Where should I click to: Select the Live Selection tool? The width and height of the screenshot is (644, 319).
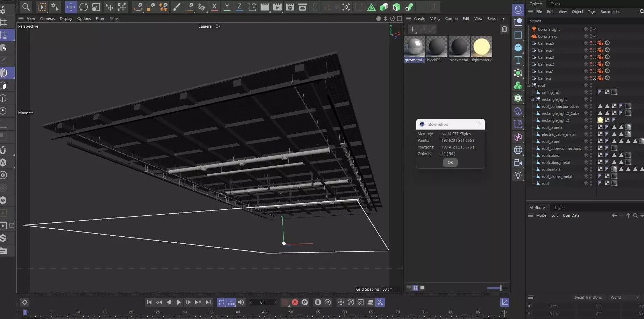[42, 7]
